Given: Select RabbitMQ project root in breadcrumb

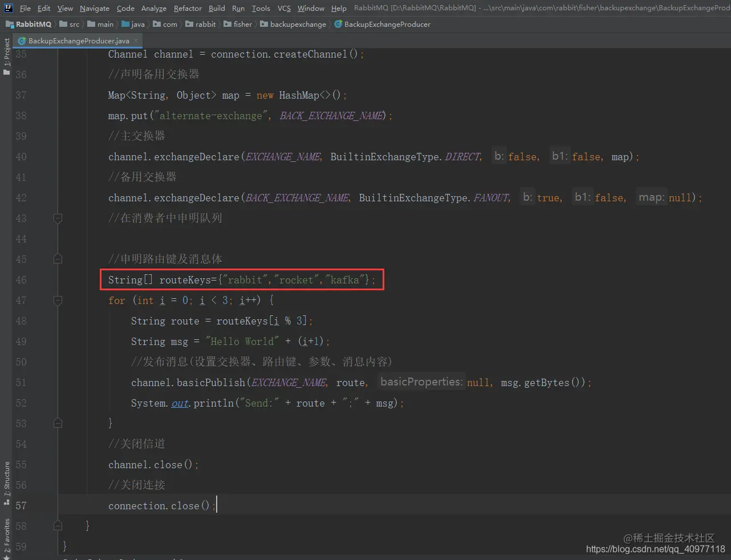Looking at the screenshot, I should [x=29, y=24].
